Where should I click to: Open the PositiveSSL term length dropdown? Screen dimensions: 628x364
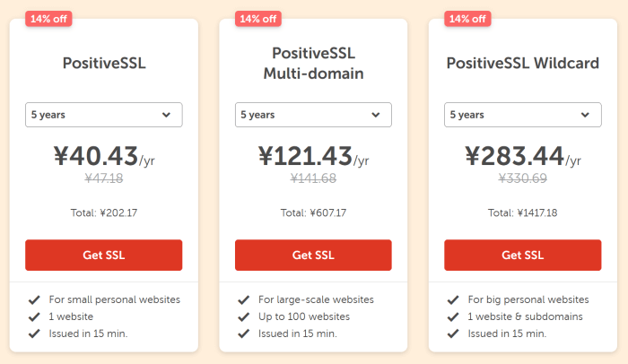coord(103,115)
